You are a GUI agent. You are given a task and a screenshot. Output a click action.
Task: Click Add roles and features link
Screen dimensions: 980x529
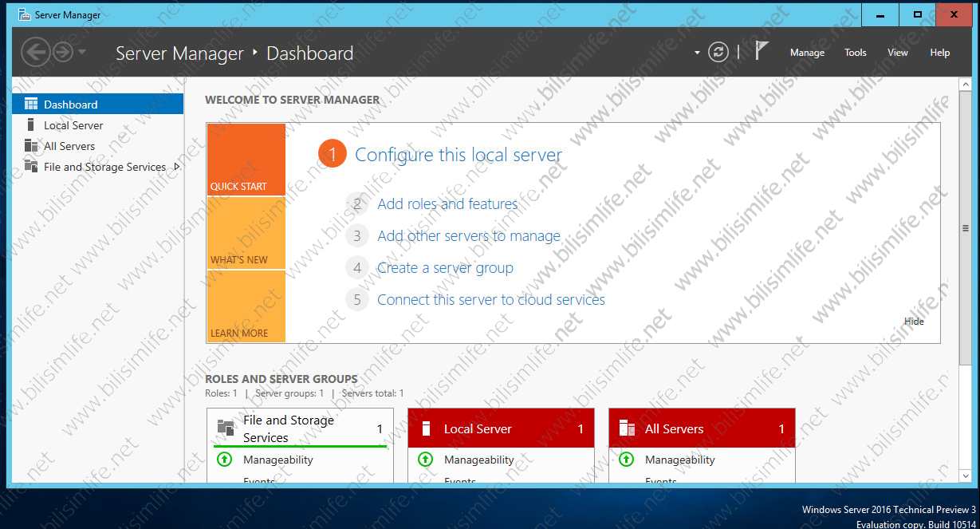(447, 203)
